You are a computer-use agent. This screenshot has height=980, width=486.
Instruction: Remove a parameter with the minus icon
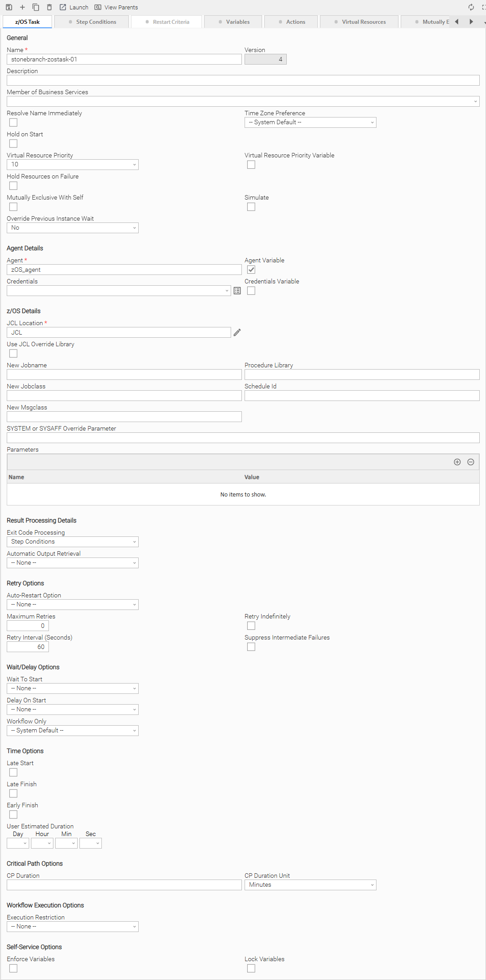tap(471, 462)
